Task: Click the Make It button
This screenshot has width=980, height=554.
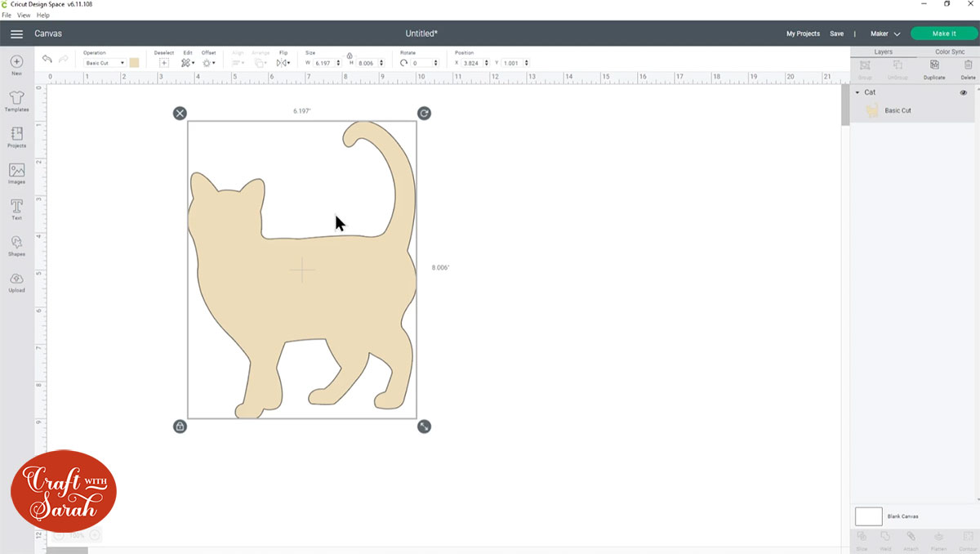Action: (943, 34)
